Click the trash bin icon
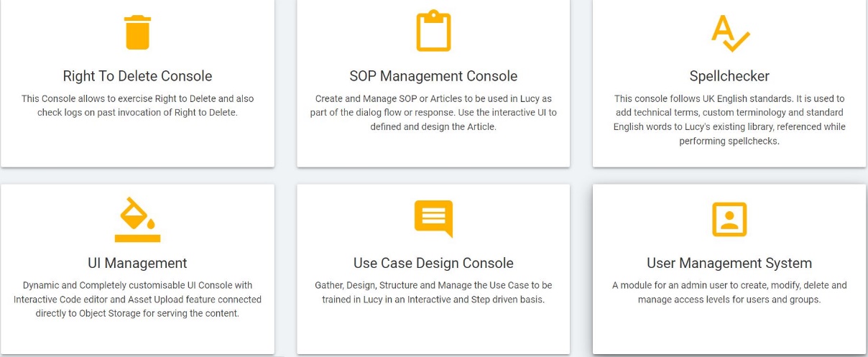This screenshot has width=868, height=357. (x=137, y=32)
